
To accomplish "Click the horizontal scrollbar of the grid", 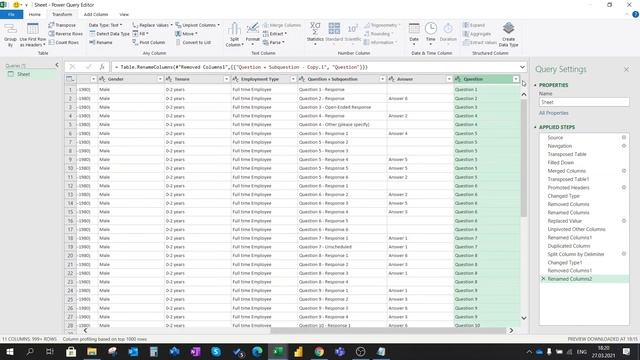I will click(388, 331).
